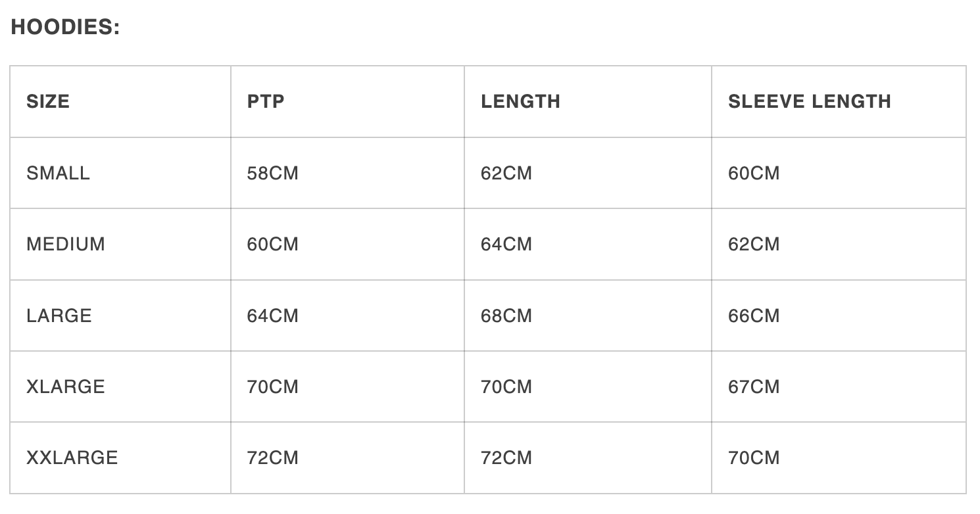Select XLARGE's 70CM PTP cell
Viewport: 980px width, 514px height.
pyautogui.click(x=272, y=386)
